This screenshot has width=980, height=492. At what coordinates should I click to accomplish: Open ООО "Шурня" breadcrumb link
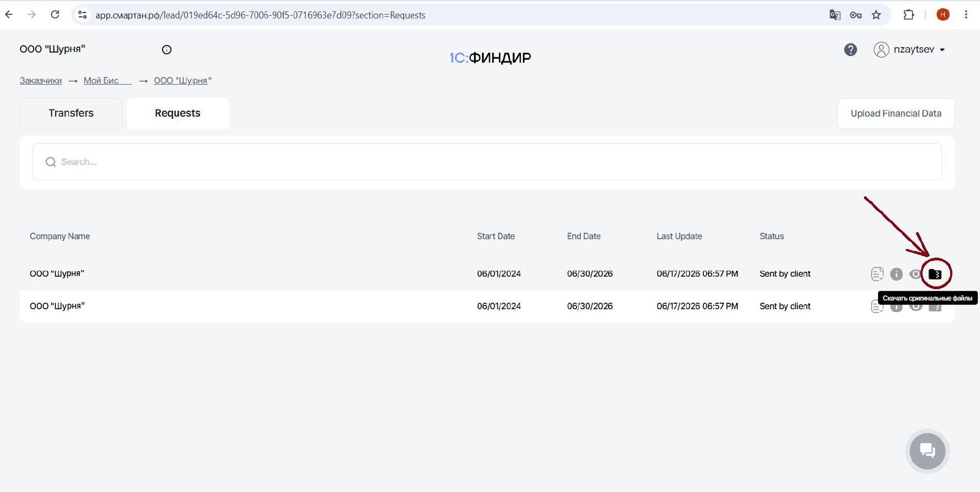pyautogui.click(x=183, y=80)
